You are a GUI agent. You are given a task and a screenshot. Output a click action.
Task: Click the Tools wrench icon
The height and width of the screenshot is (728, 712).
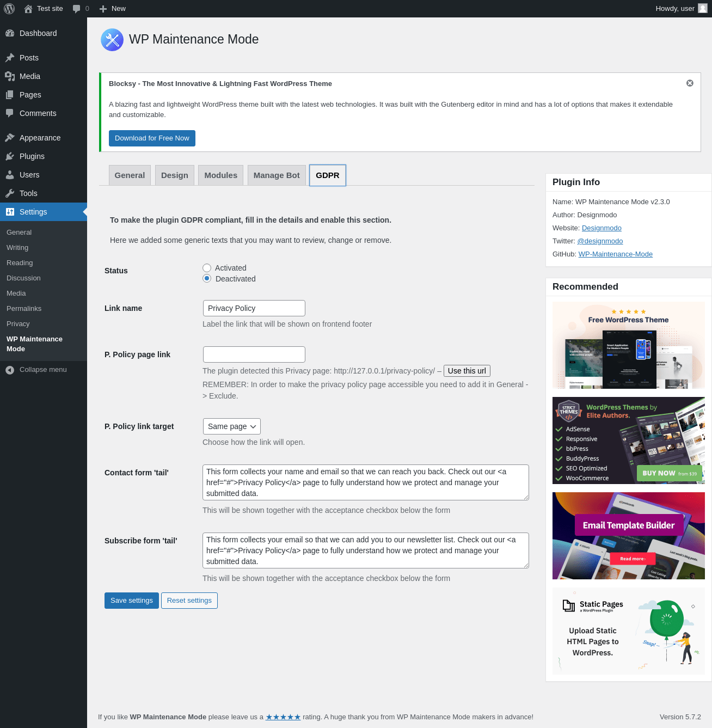pos(10,193)
